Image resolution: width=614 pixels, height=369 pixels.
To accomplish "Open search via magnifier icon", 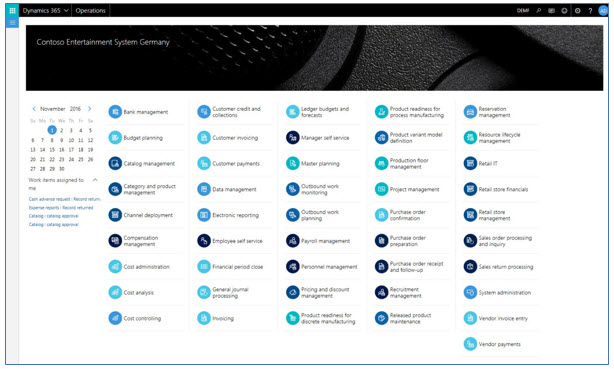I will pyautogui.click(x=539, y=11).
